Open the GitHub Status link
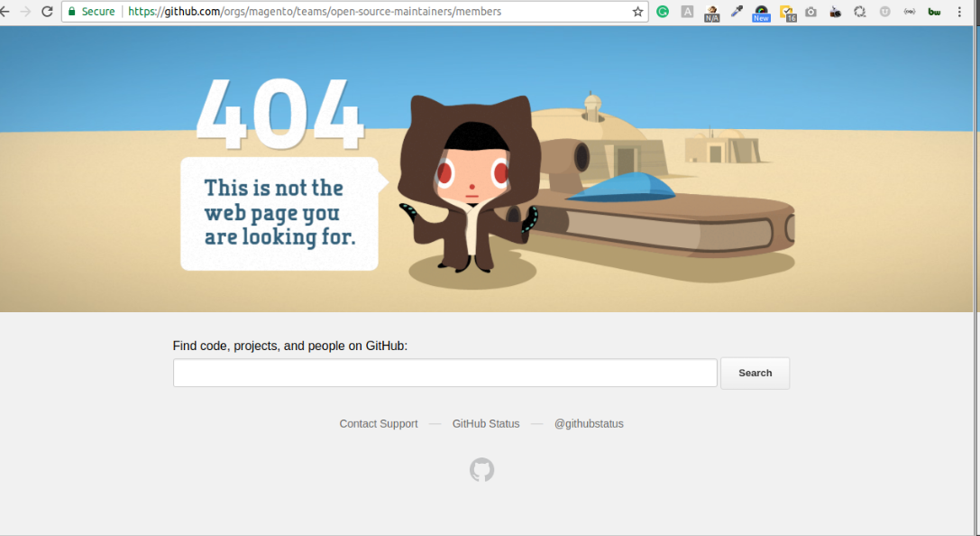Screen dimensions: 980x536 (x=486, y=423)
